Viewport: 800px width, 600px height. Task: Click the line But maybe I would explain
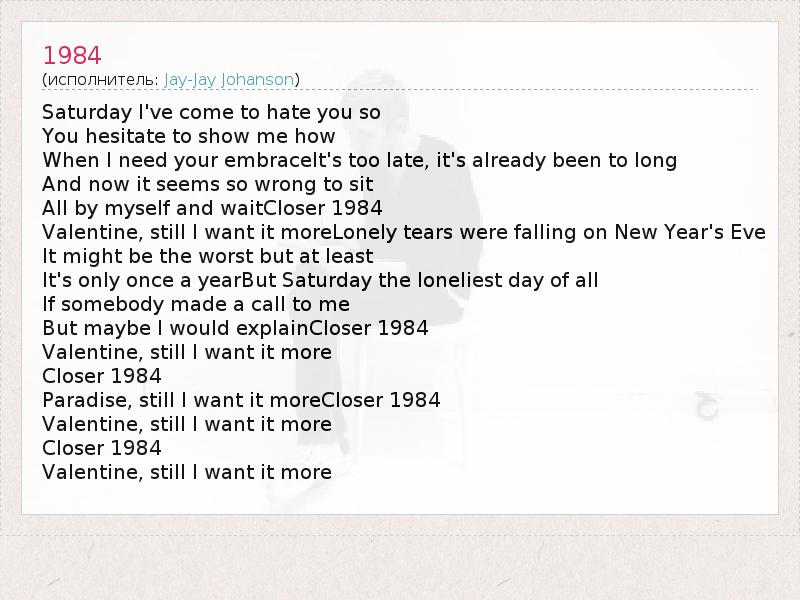[x=176, y=328]
